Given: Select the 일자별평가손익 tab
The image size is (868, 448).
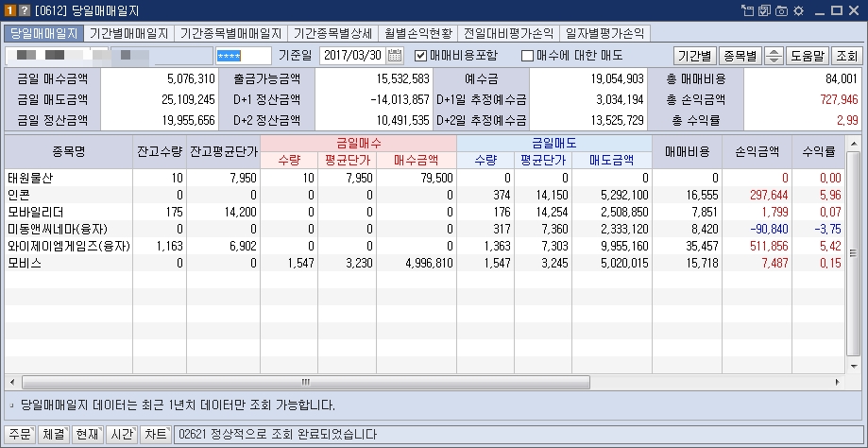Looking at the screenshot, I should (604, 33).
